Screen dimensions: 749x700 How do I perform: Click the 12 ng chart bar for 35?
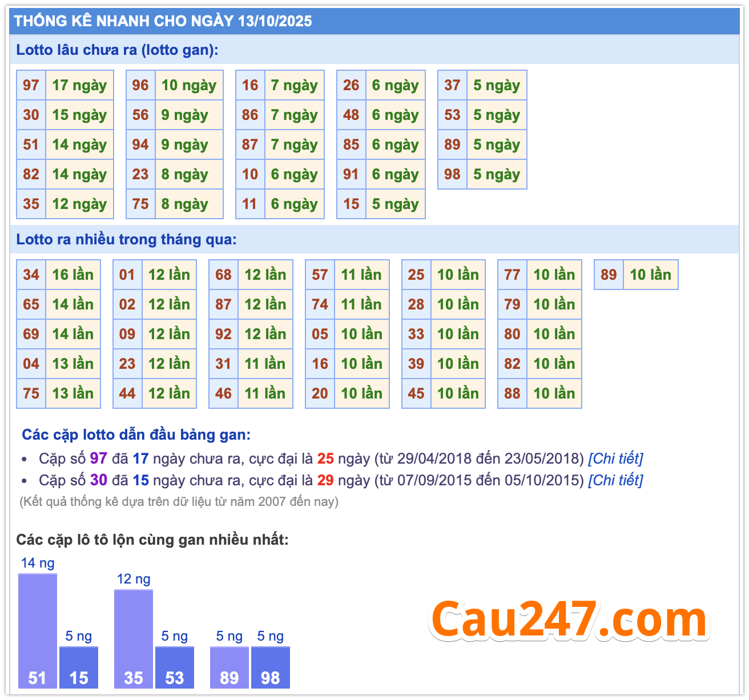pos(134,638)
